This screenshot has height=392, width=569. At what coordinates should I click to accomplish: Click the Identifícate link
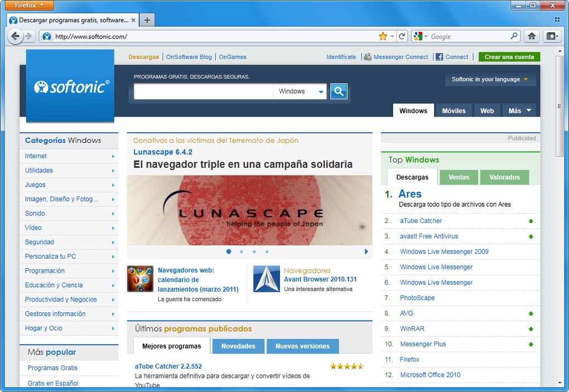(341, 57)
